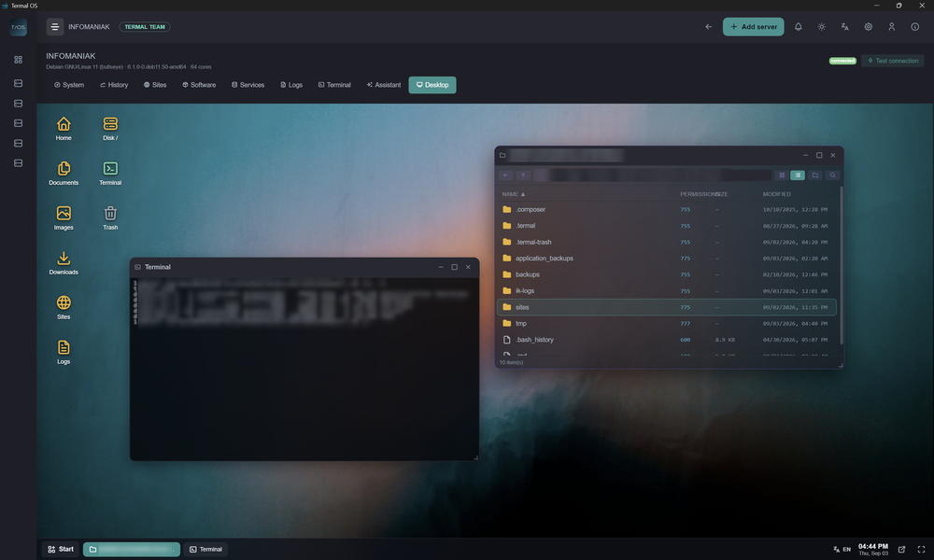
Task: Launch the Terminal desktop icon
Action: pyautogui.click(x=110, y=174)
